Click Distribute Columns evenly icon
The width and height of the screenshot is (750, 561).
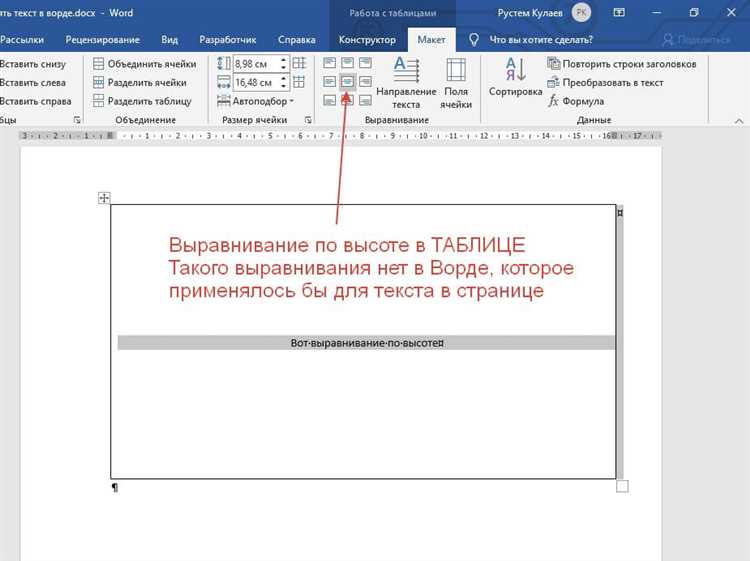click(299, 82)
